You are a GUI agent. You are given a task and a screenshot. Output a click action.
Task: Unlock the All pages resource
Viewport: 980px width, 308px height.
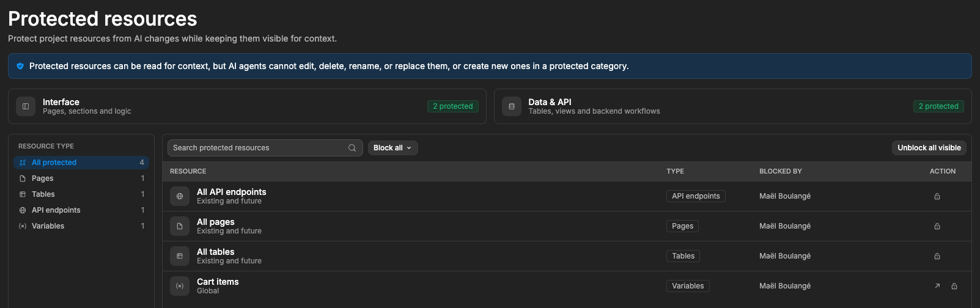click(937, 226)
